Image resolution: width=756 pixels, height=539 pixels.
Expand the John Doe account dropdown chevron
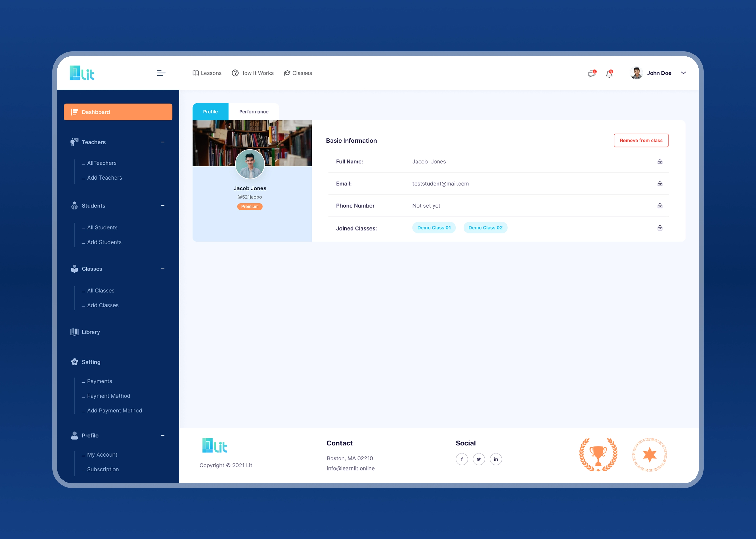(x=683, y=73)
